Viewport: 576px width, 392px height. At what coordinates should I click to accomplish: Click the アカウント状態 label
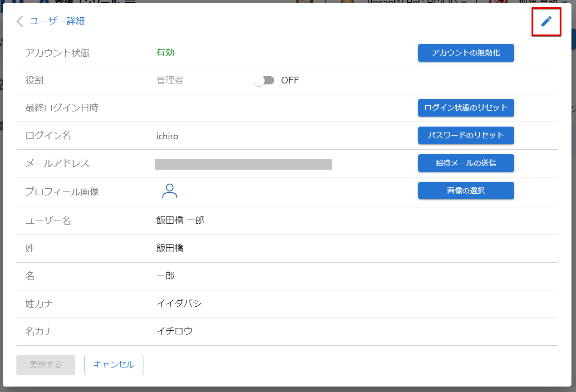(x=58, y=53)
